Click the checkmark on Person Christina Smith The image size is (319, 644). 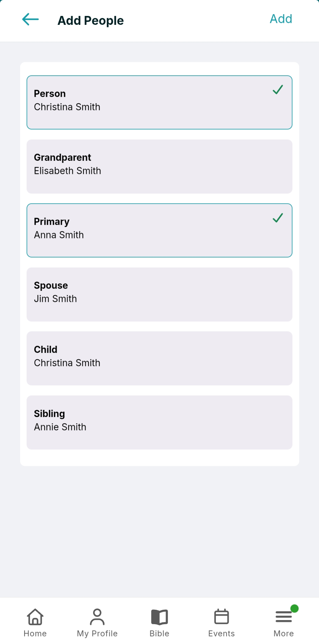(x=278, y=90)
